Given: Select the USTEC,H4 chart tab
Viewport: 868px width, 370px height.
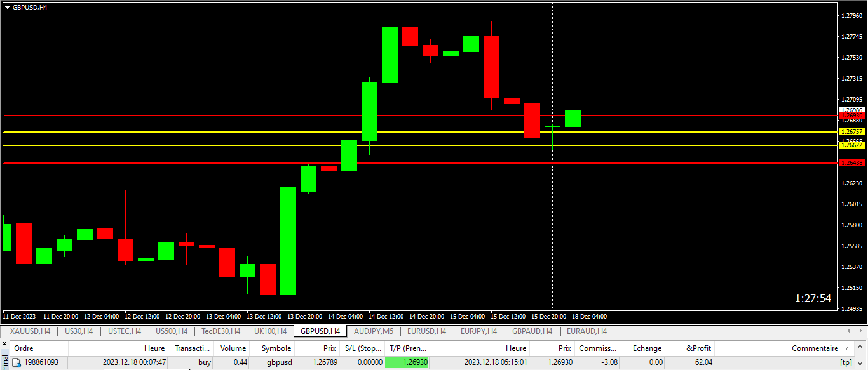Looking at the screenshot, I should pos(125,331).
